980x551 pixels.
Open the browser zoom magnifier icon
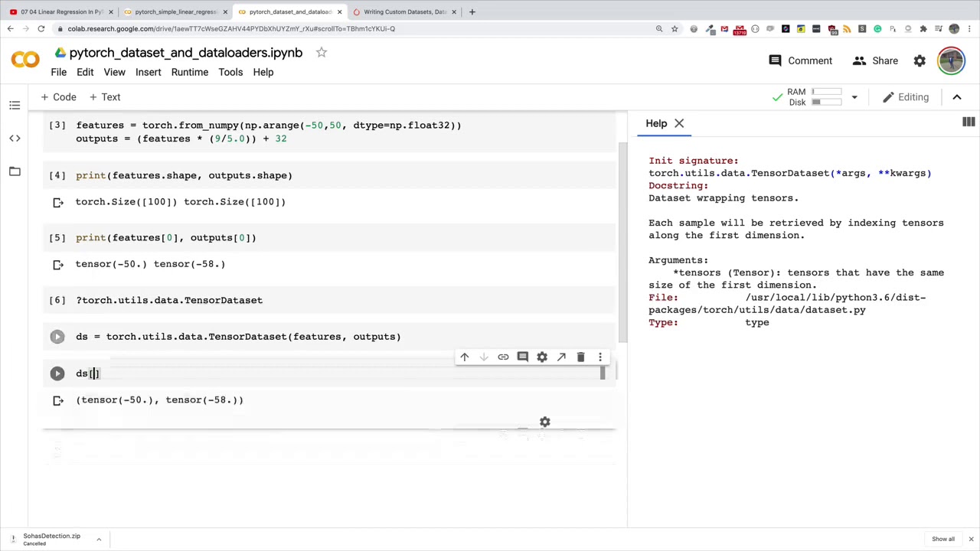click(658, 28)
